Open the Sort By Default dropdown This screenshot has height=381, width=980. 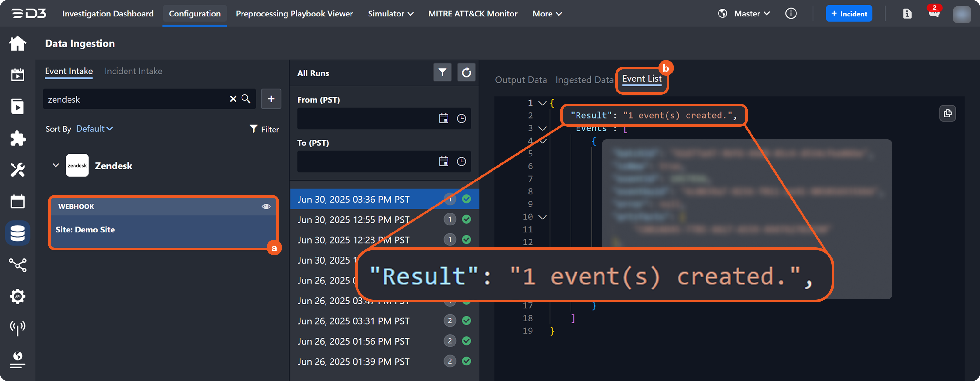point(94,129)
